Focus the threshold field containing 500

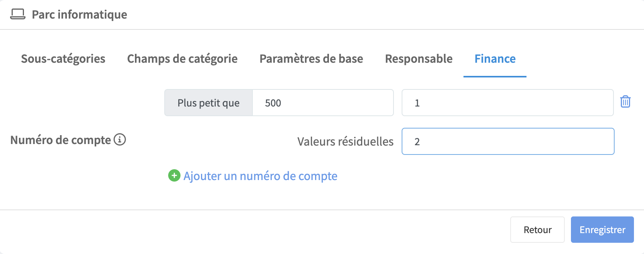pyautogui.click(x=323, y=103)
